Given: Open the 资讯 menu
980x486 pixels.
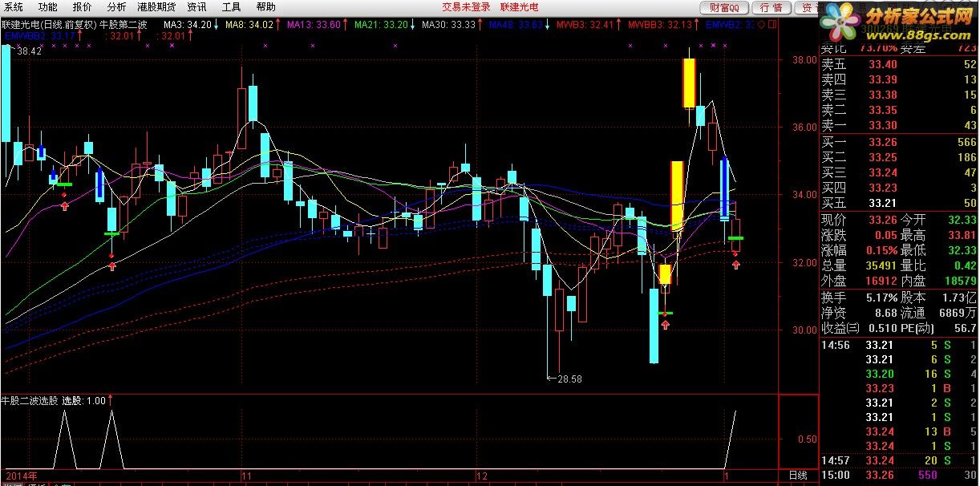Looking at the screenshot, I should tap(197, 7).
